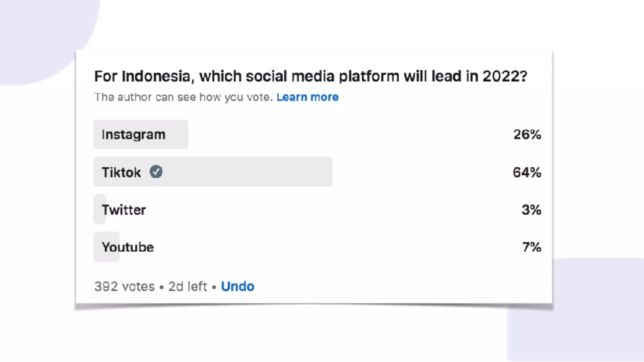Click the word Indonesia in the question
This screenshot has width=644, height=362.
pyautogui.click(x=156, y=76)
